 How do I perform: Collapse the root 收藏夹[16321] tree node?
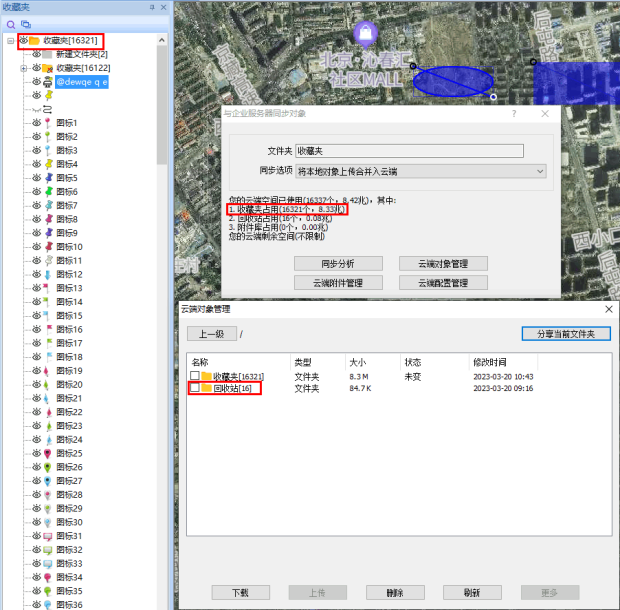(x=9, y=40)
